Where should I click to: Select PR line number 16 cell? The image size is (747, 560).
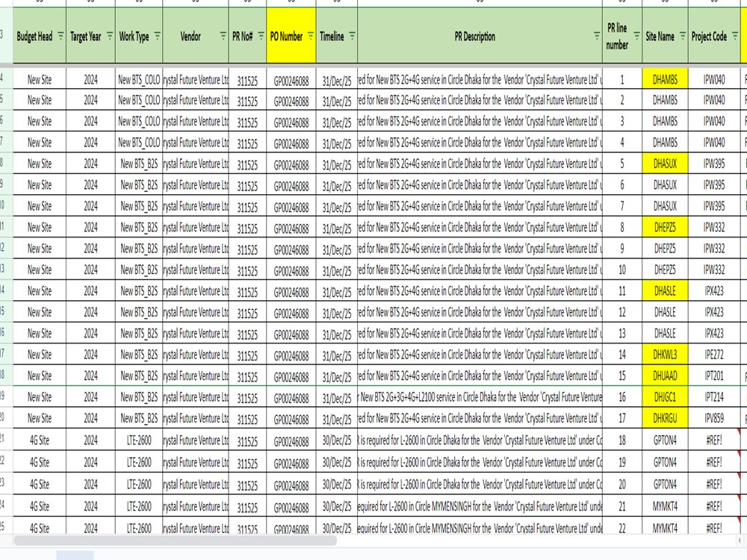coord(622,396)
